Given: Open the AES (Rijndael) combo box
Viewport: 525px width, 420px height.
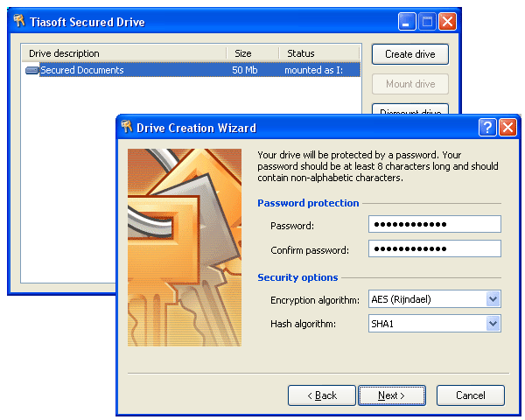Looking at the screenshot, I should (x=435, y=299).
